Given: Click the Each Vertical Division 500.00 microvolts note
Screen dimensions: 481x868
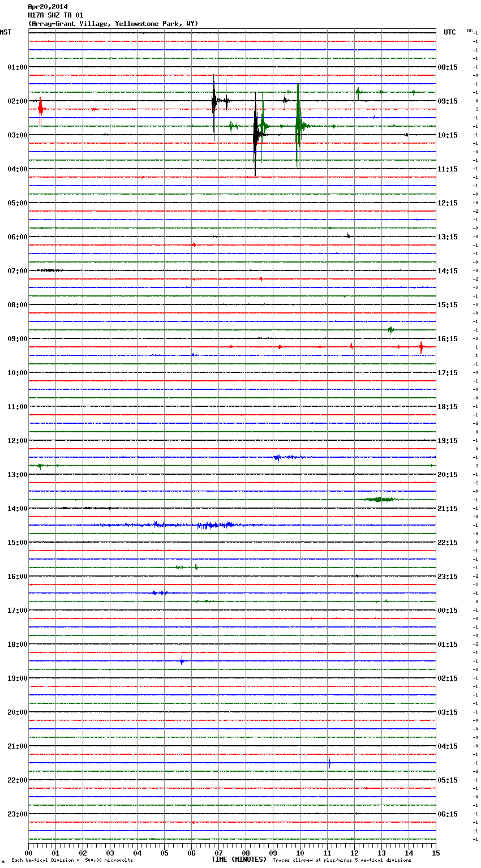Looking at the screenshot, I should [72, 861].
